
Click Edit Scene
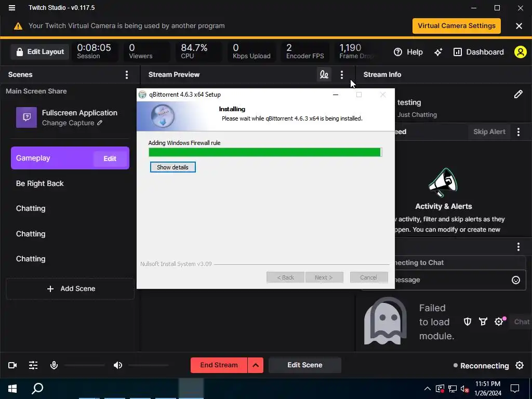coord(304,365)
